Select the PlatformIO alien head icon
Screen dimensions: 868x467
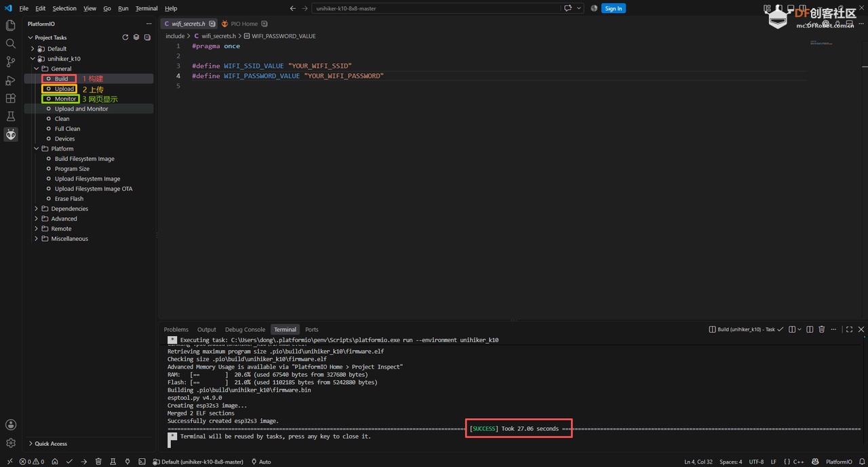[10, 134]
